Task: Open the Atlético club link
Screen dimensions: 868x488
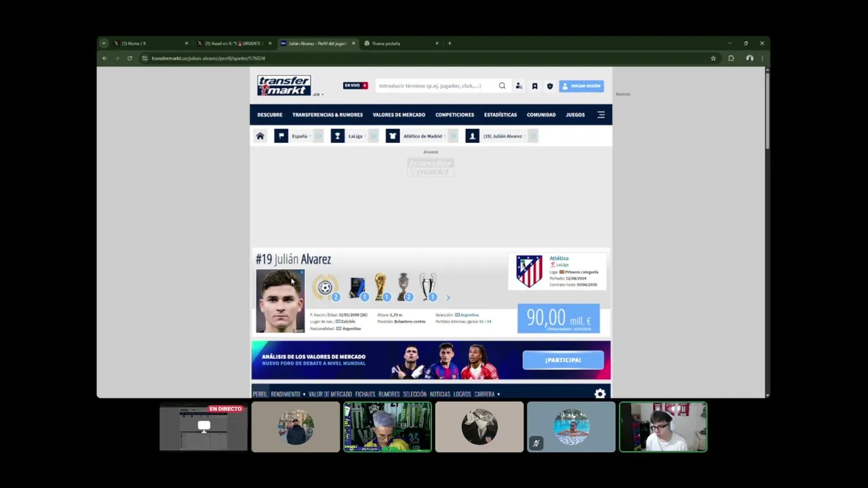Action: click(x=559, y=258)
